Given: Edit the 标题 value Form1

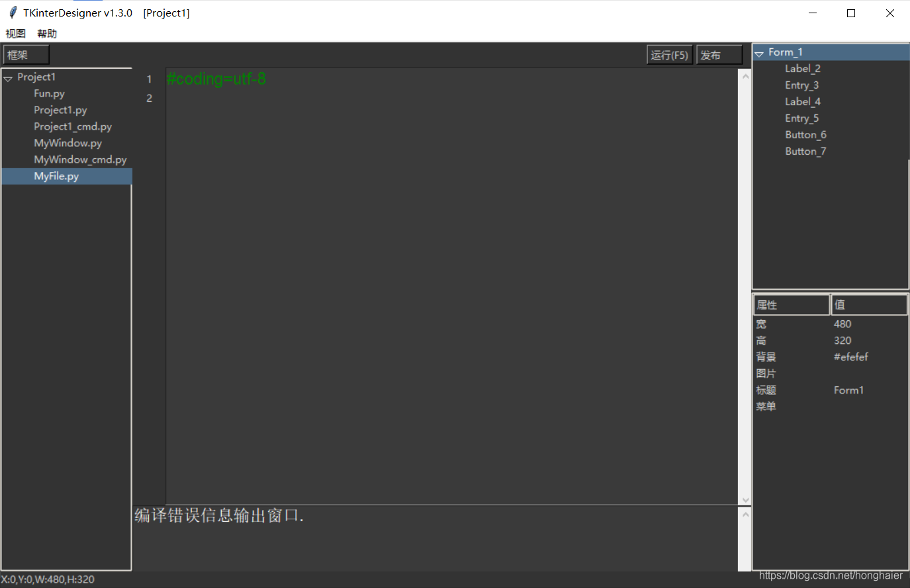Looking at the screenshot, I should [848, 390].
